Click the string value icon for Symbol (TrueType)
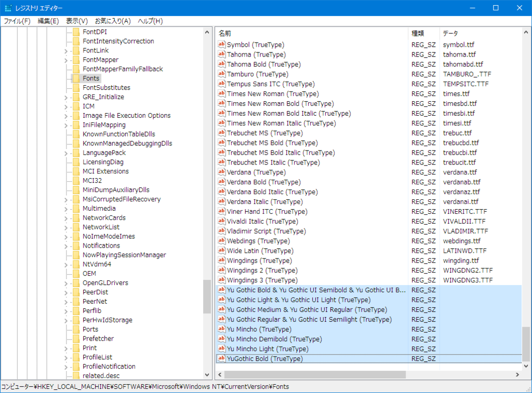This screenshot has width=532, height=393. (221, 44)
